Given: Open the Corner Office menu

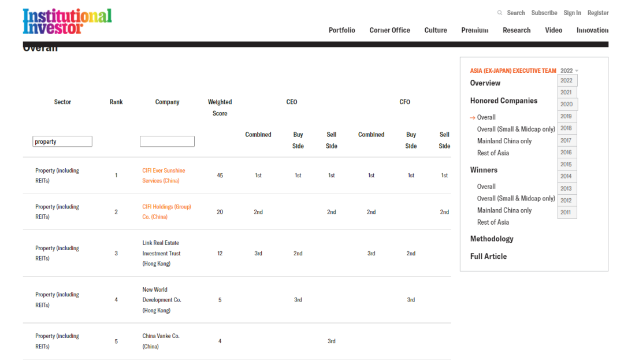Looking at the screenshot, I should (389, 30).
